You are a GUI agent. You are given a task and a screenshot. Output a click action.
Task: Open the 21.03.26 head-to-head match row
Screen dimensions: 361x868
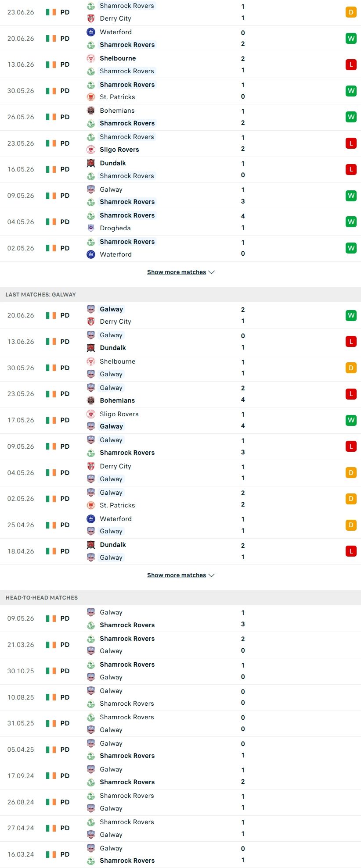(x=180, y=645)
